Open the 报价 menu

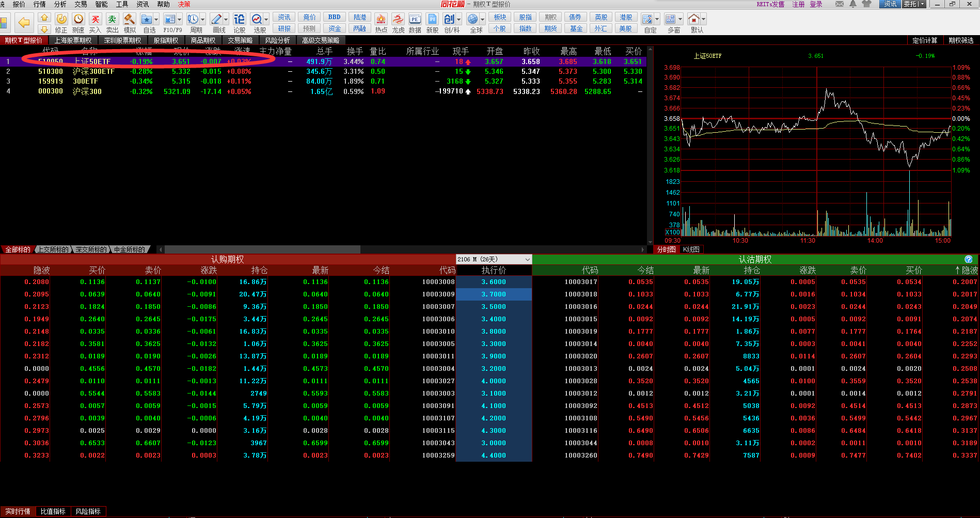click(x=19, y=4)
